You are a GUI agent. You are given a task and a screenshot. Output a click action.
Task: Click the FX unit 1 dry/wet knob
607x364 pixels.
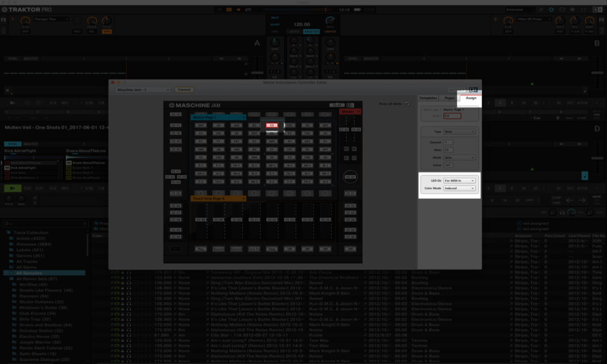[x=25, y=21]
